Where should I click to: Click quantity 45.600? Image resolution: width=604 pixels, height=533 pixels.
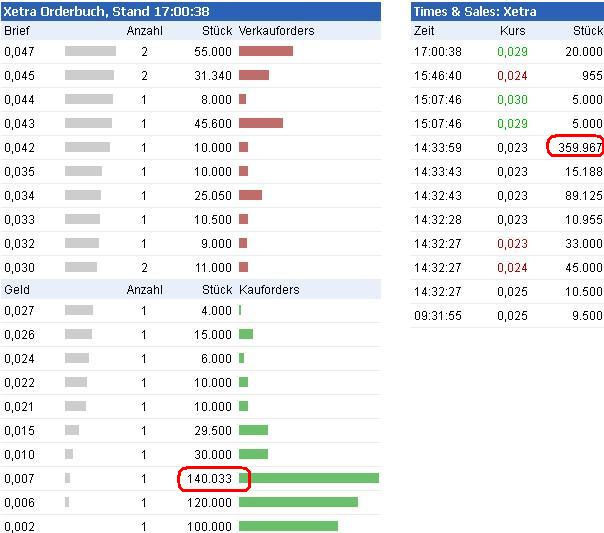tap(213, 123)
